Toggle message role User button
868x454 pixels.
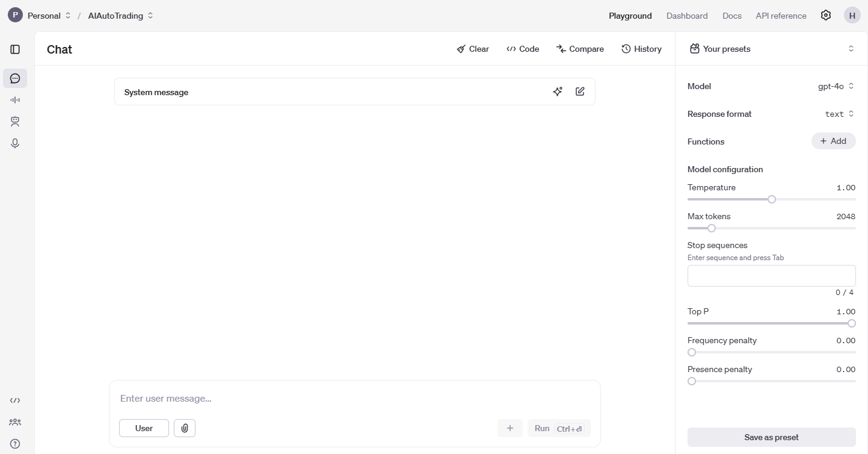(144, 428)
